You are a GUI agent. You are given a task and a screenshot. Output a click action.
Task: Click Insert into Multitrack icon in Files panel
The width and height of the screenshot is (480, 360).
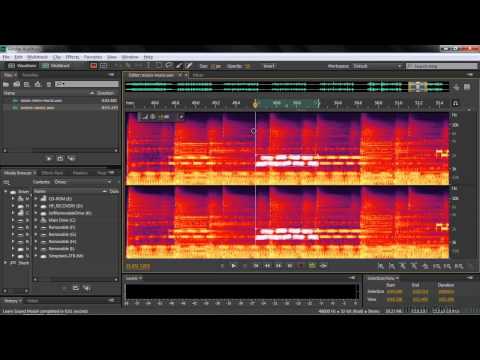[x=38, y=84]
